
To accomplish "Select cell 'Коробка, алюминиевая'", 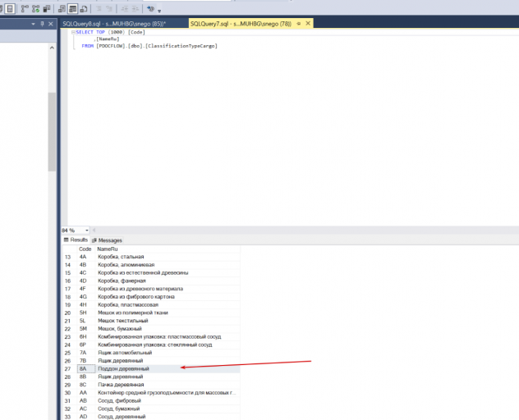I will point(168,265).
